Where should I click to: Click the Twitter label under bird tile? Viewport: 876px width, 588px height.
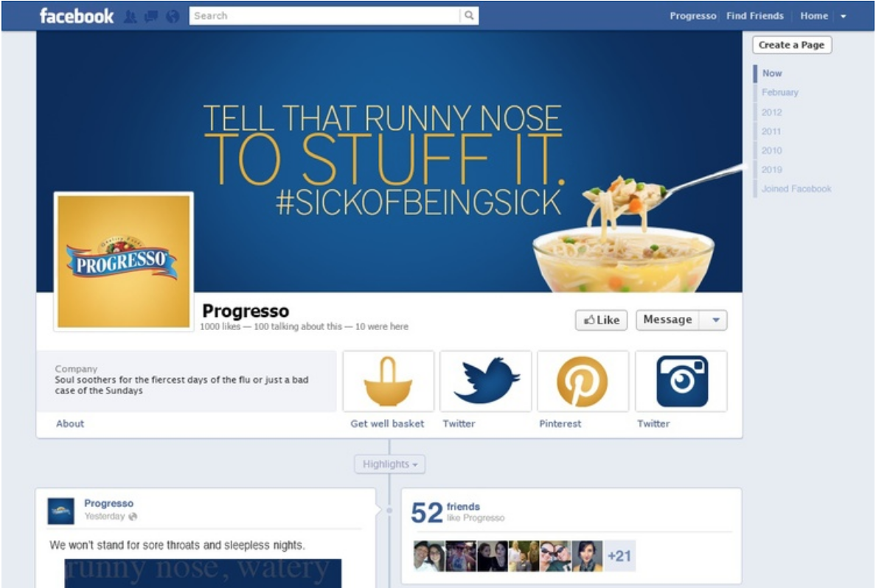[459, 424]
